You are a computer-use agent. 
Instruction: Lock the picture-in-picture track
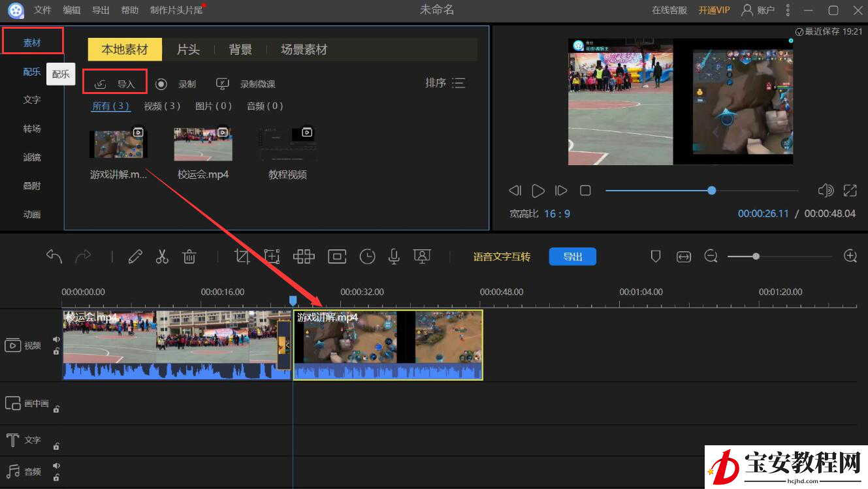(56, 409)
